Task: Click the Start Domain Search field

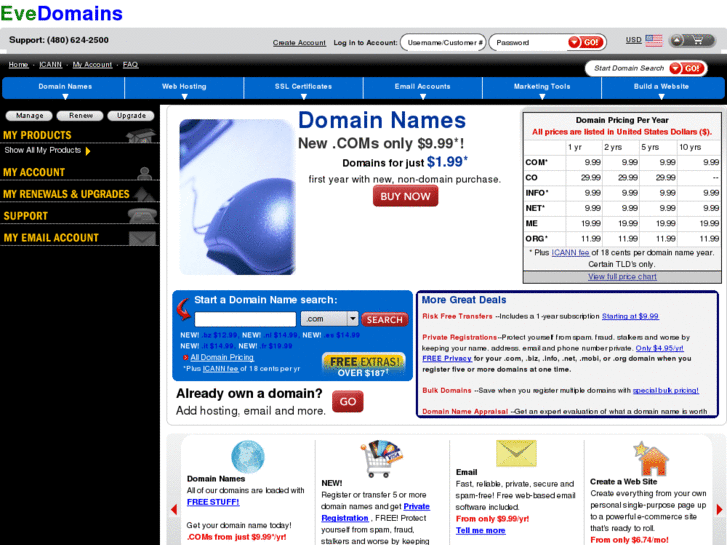Action: (x=628, y=68)
